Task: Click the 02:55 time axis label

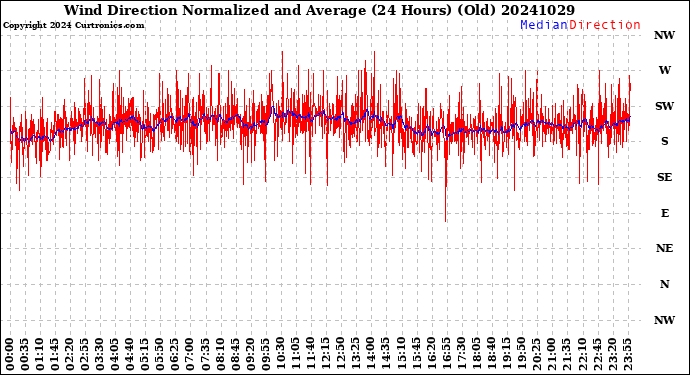Action: pyautogui.click(x=85, y=354)
